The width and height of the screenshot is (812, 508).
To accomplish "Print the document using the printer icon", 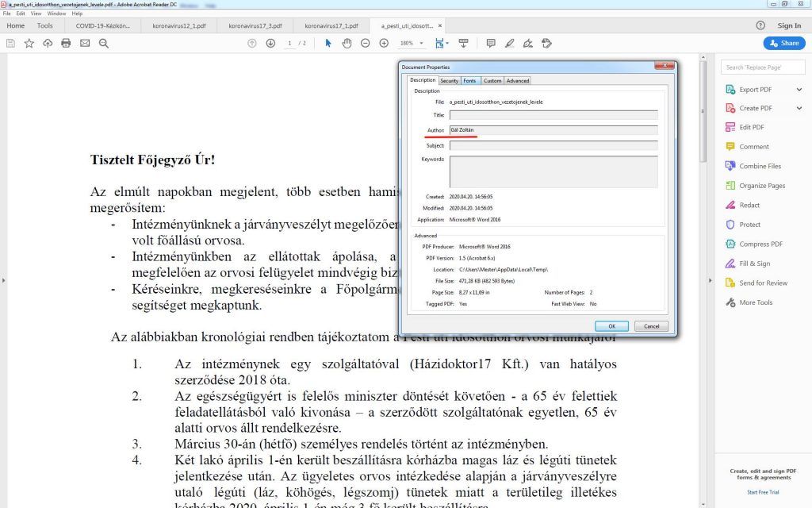I will point(66,44).
